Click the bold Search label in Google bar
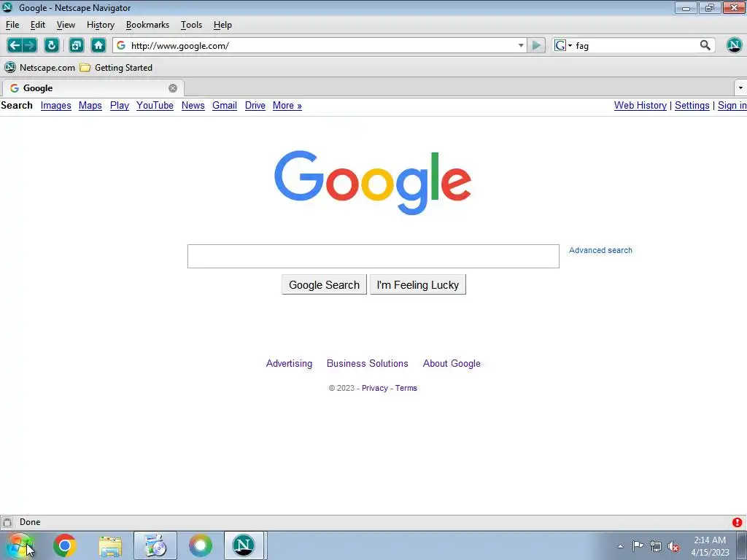This screenshot has width=747, height=560. pyautogui.click(x=17, y=106)
